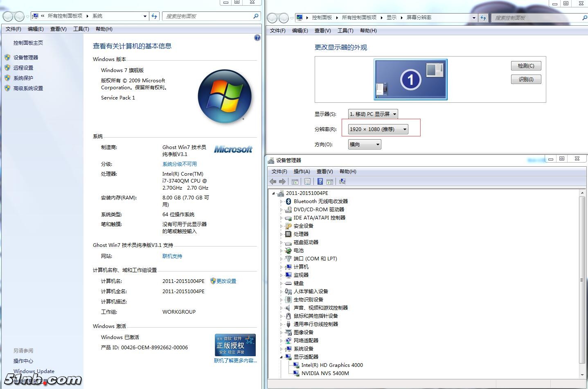The image size is (588, 389).
Task: Click the Bluetooth 无线电收发器 device icon
Action: tap(288, 201)
